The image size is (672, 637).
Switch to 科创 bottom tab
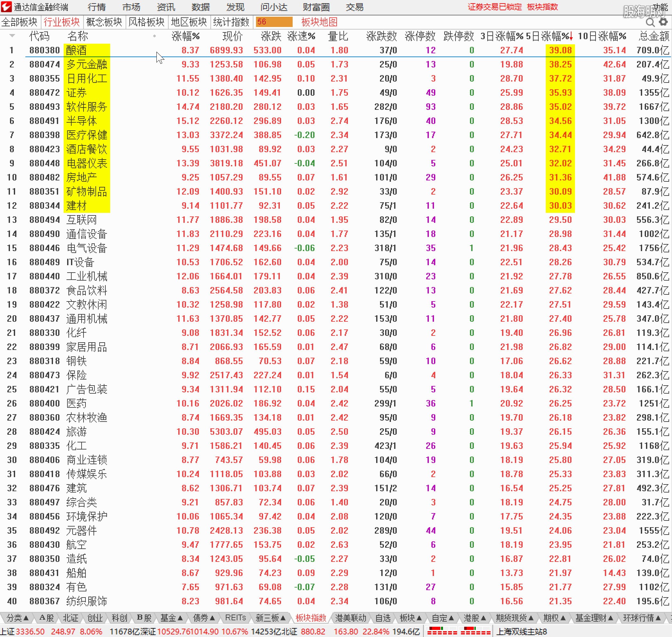(x=119, y=618)
